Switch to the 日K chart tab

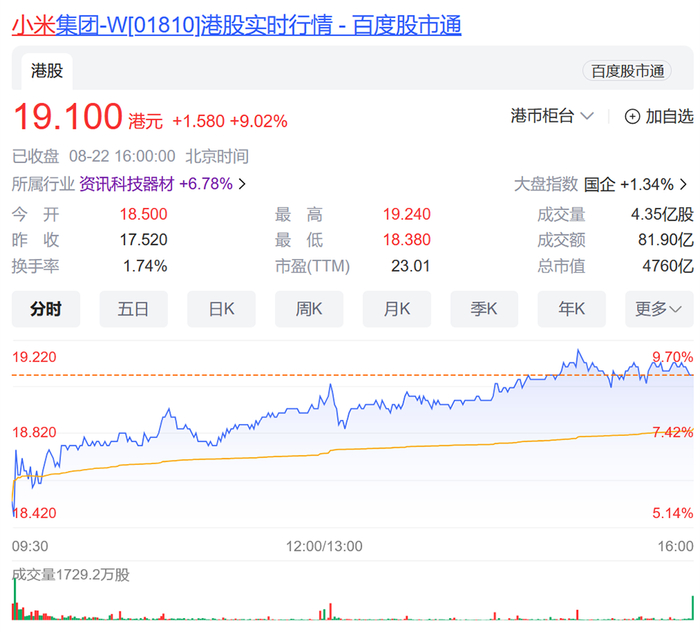221,309
